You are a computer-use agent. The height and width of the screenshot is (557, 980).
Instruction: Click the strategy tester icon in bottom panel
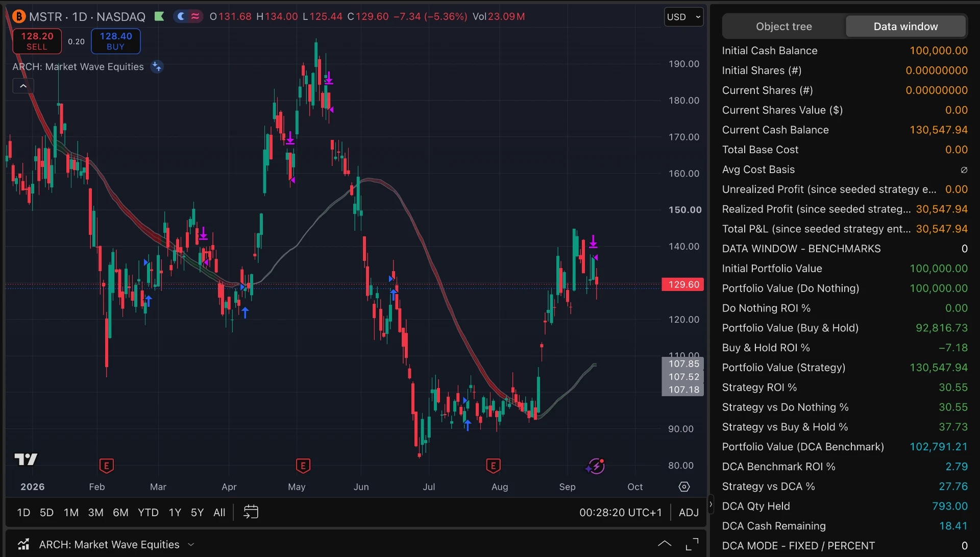click(23, 545)
